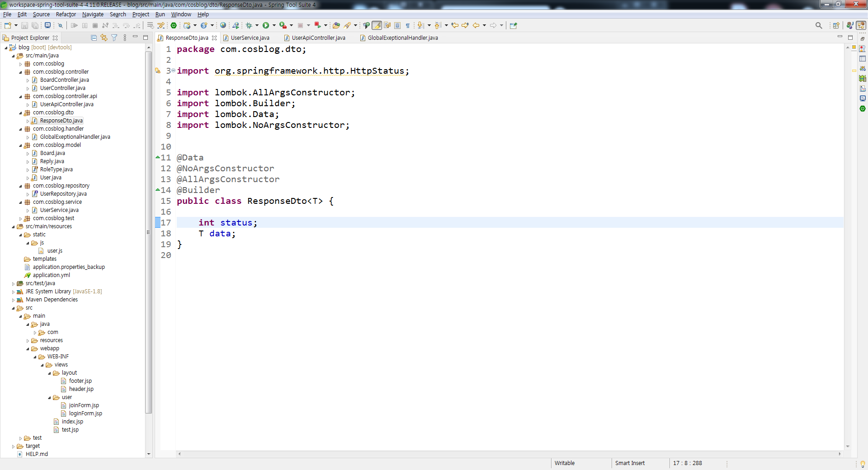
Task: Click the green Run button icon
Action: click(266, 25)
